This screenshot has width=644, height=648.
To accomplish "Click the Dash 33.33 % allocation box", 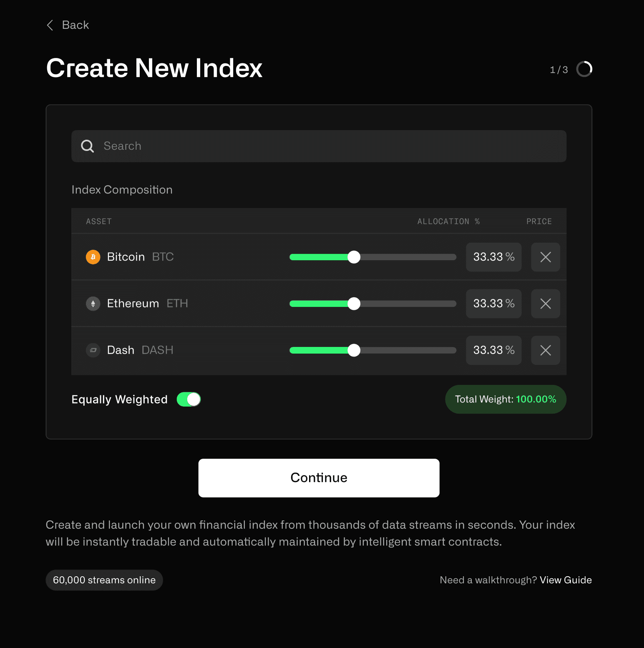I will 494,350.
